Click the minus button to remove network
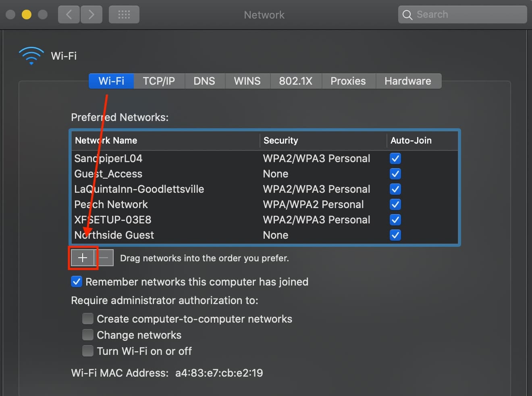 pos(104,258)
